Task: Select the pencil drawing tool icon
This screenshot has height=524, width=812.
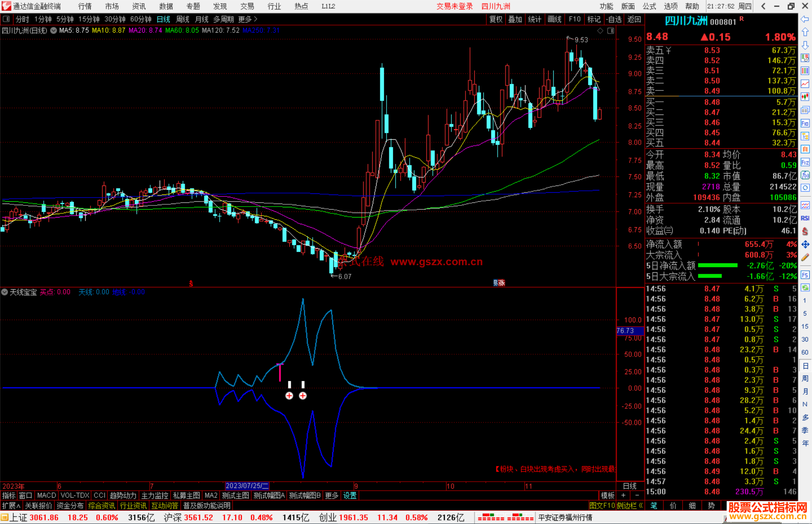Action: [805, 257]
